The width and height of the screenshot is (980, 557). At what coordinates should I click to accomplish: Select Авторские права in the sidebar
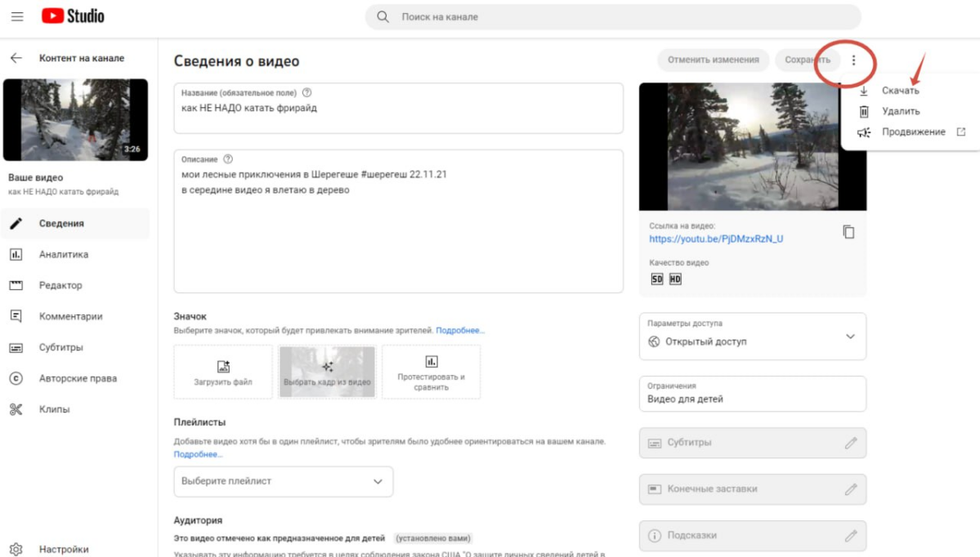[x=79, y=377]
